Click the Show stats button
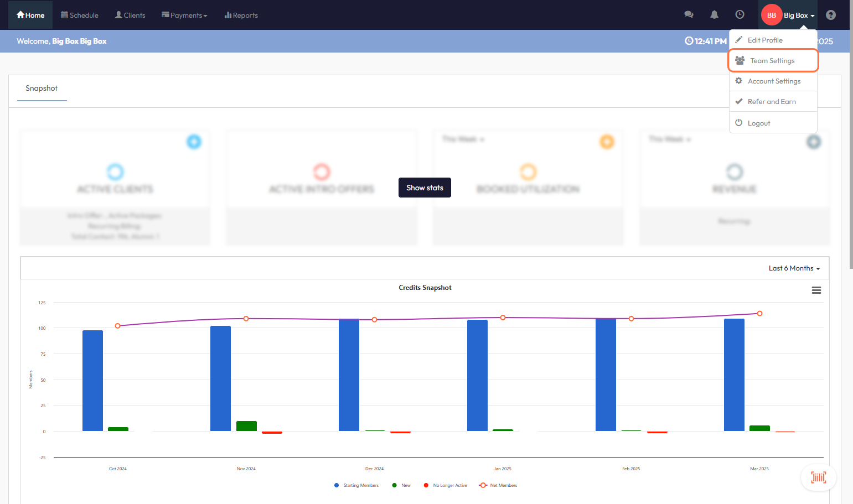 tap(425, 188)
